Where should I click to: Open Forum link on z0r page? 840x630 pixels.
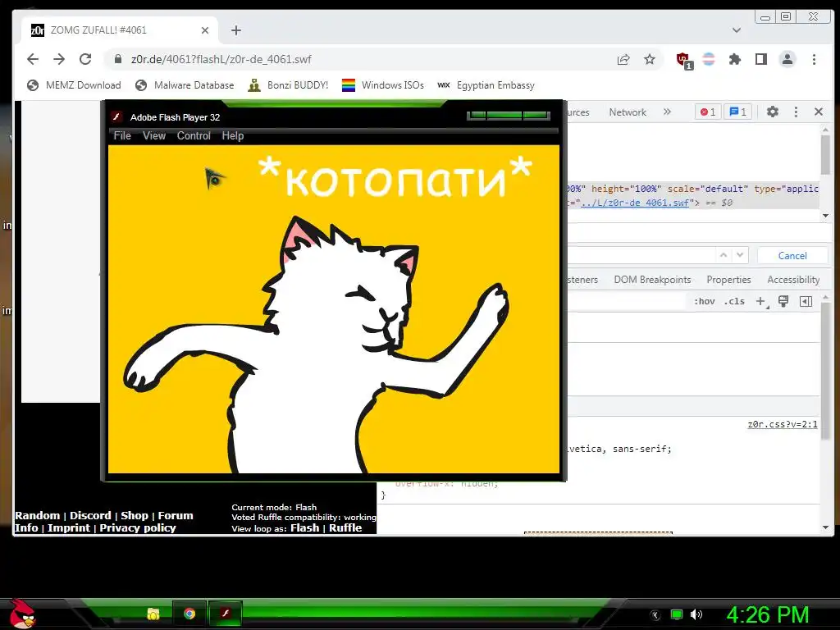pyautogui.click(x=176, y=515)
